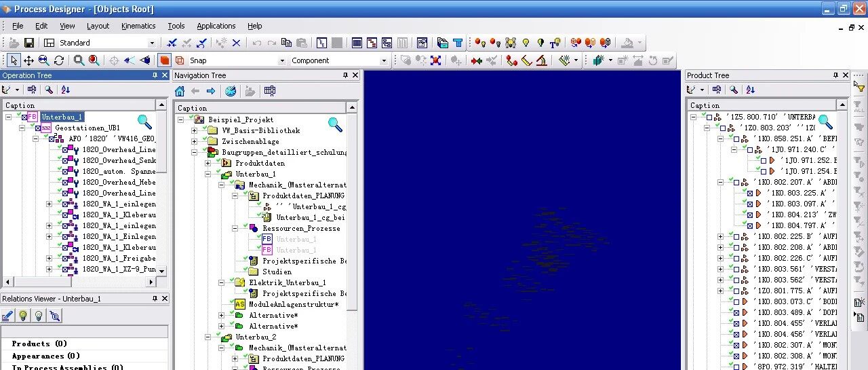Click the Save floppy disk icon
This screenshot has width=868, height=370.
[29, 43]
